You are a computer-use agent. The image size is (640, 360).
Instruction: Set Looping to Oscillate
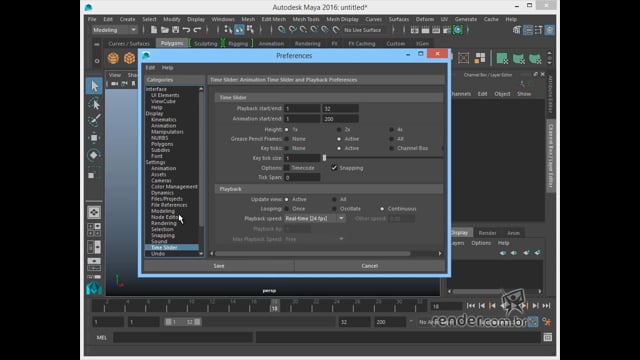click(x=334, y=209)
